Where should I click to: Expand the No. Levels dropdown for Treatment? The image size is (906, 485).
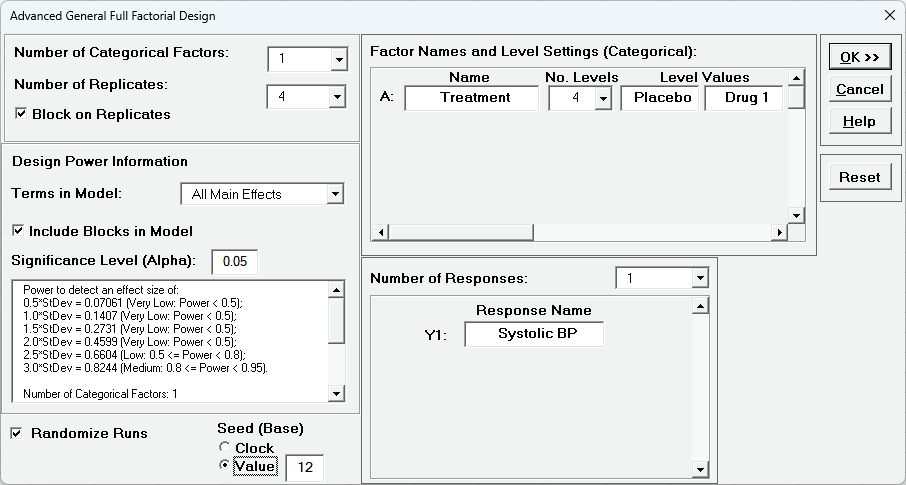coord(602,98)
